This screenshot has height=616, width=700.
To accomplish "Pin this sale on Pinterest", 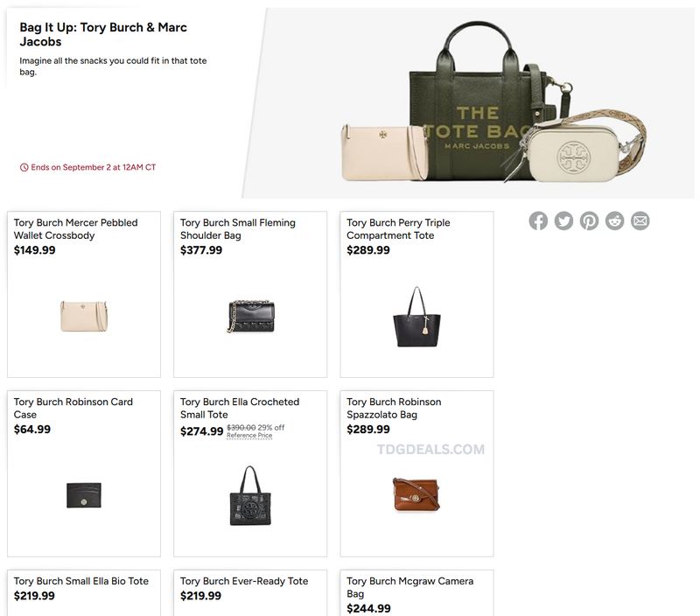I will tap(589, 221).
